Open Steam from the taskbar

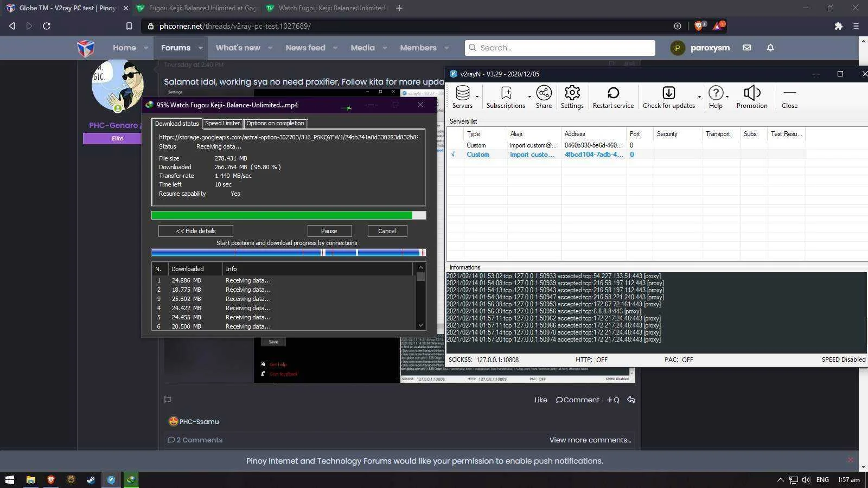91,479
